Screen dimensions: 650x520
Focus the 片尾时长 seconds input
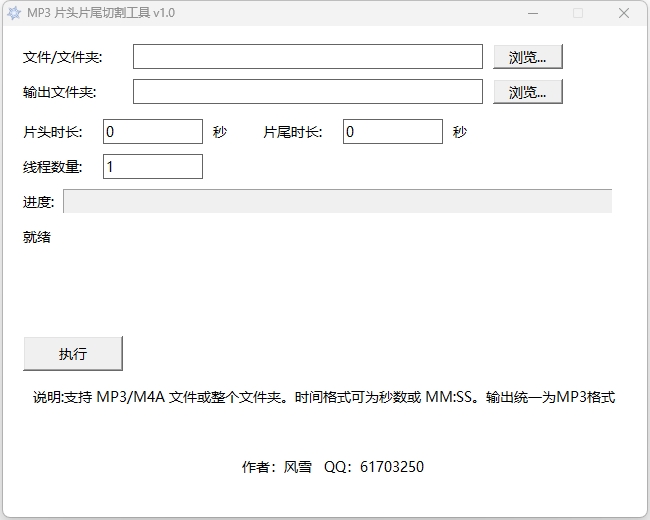pyautogui.click(x=393, y=131)
